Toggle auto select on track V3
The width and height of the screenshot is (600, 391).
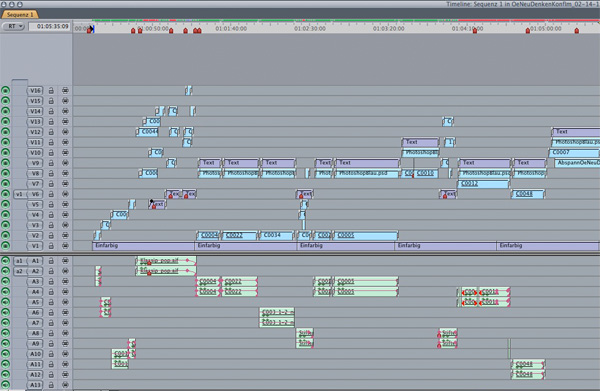click(65, 225)
